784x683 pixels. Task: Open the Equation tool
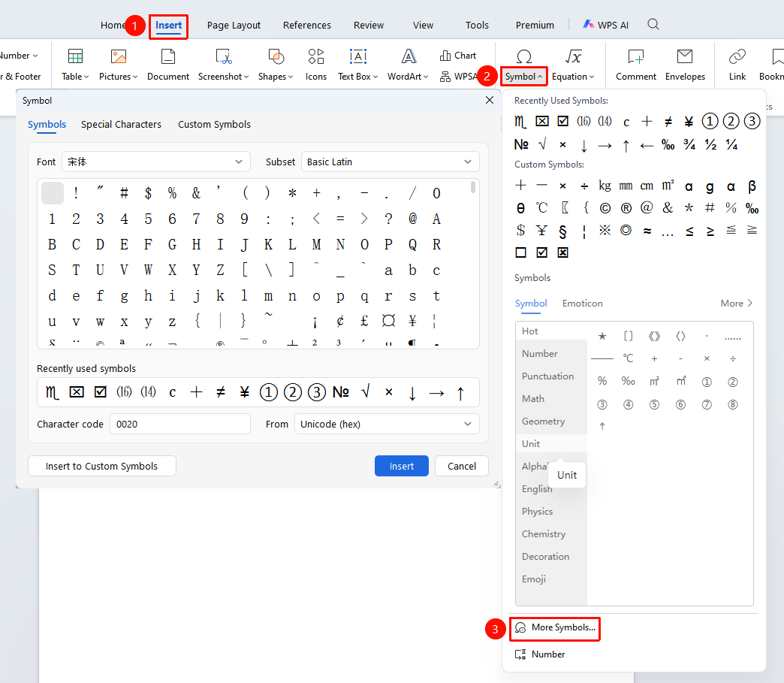point(573,65)
